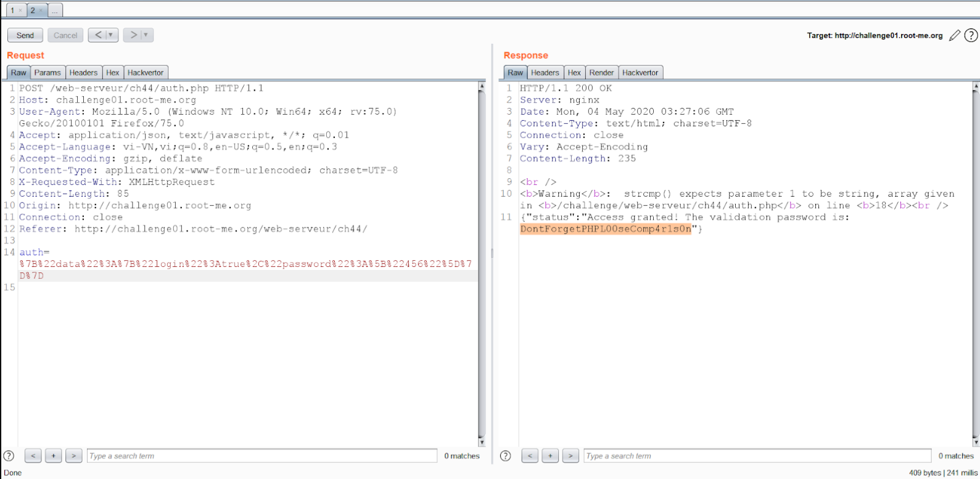Click the Response pane scrollbar down arrow
This screenshot has height=479, width=980.
point(976,441)
